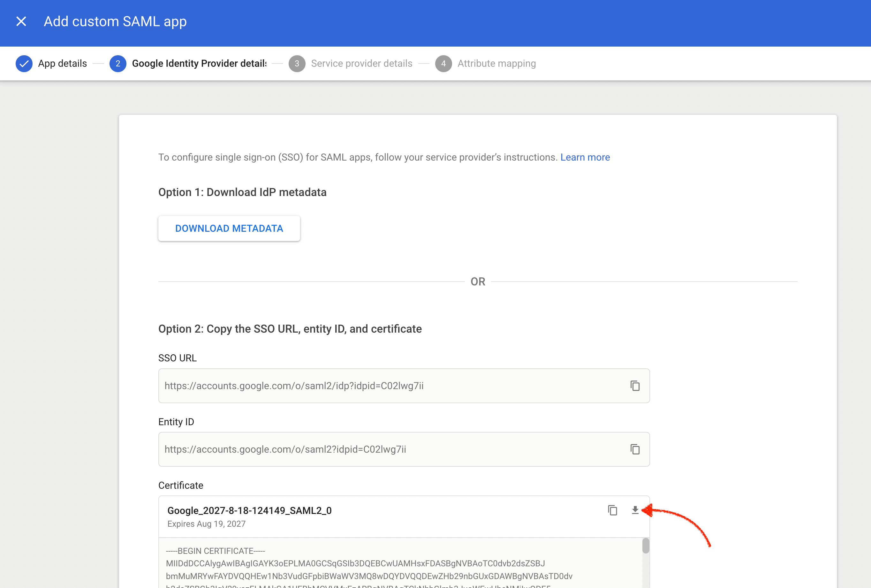Screen dimensions: 871x588
Task: Open the Learn more link
Action: (x=585, y=157)
